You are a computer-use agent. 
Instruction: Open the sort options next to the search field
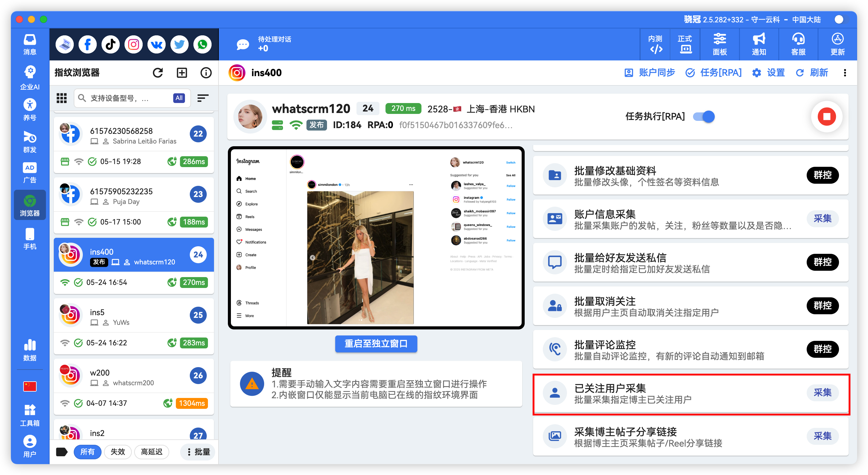click(203, 98)
